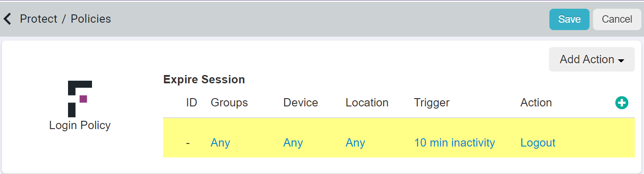
Task: Cancel editing the policy
Action: point(617,19)
